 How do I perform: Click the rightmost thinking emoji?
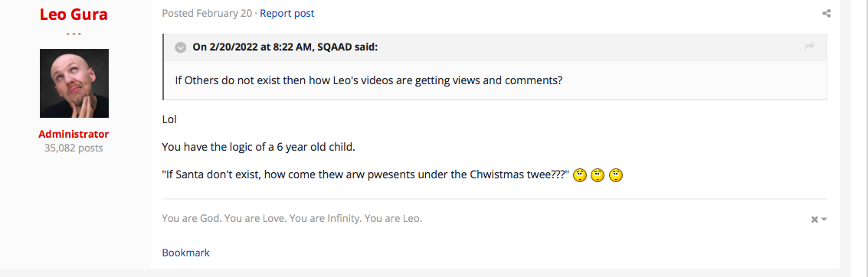click(x=616, y=176)
